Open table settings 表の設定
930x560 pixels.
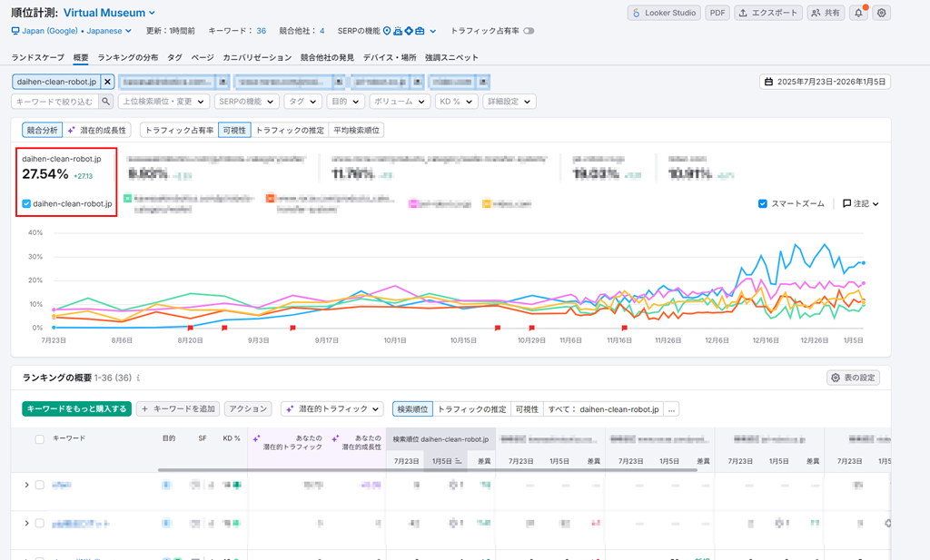[853, 378]
